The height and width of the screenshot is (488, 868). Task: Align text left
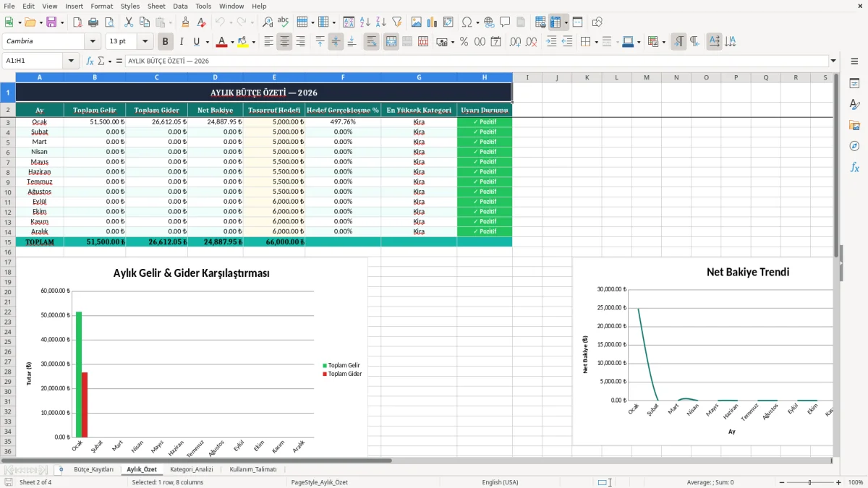(x=269, y=42)
